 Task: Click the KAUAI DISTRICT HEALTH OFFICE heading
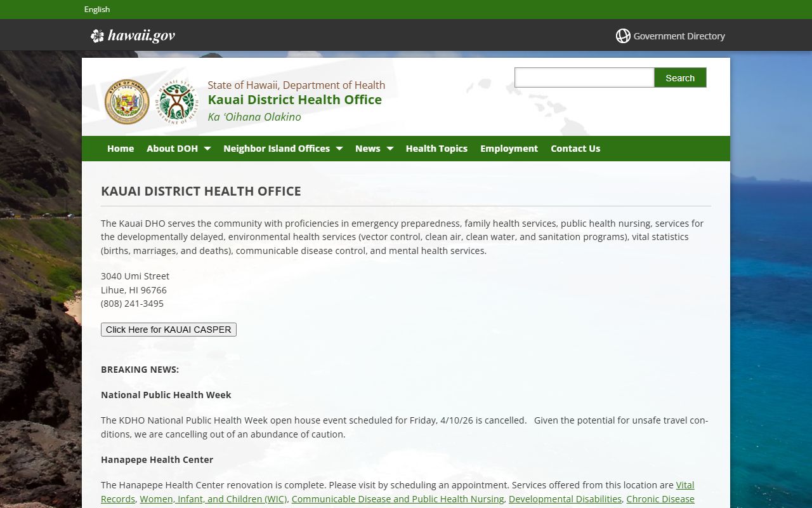[x=201, y=191]
